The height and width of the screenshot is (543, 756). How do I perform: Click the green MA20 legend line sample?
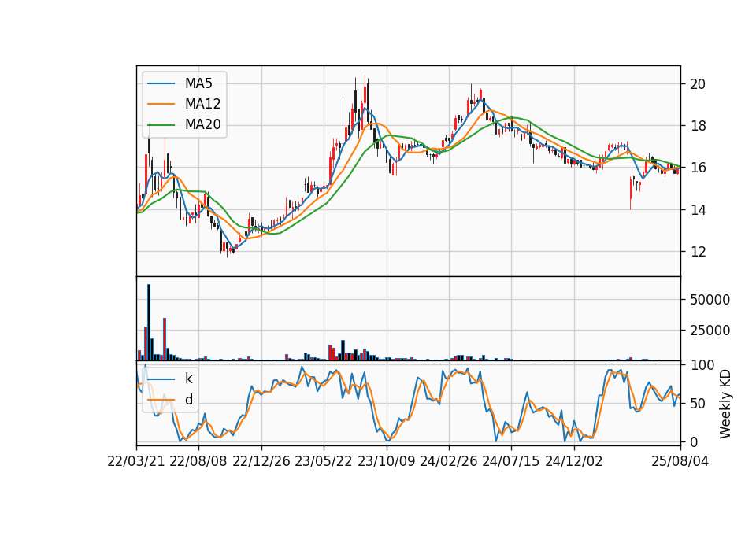[x=161, y=125]
